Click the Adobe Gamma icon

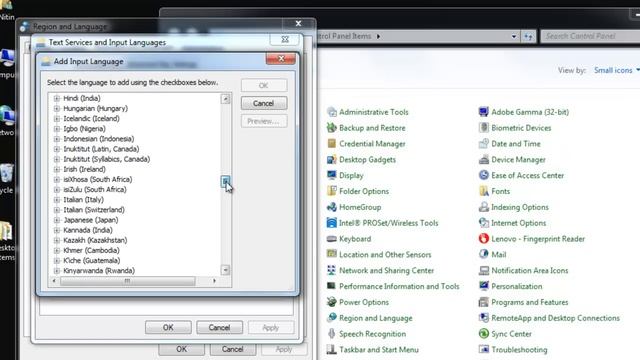point(484,112)
